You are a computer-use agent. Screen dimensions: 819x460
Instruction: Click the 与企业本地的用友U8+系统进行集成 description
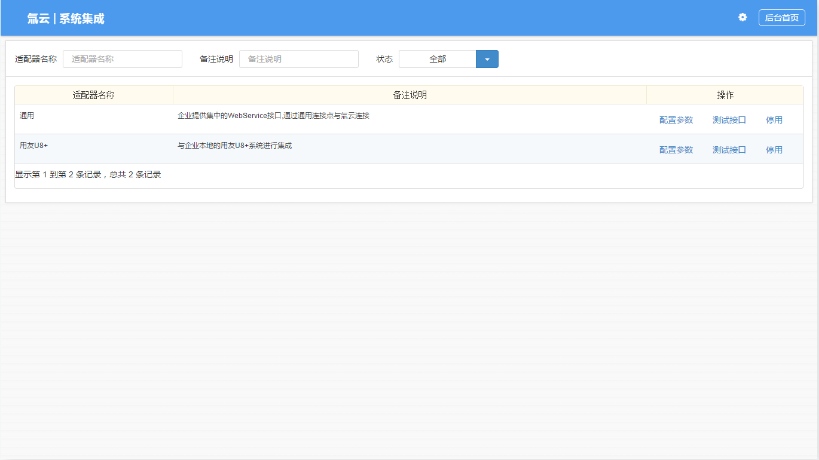(235, 146)
